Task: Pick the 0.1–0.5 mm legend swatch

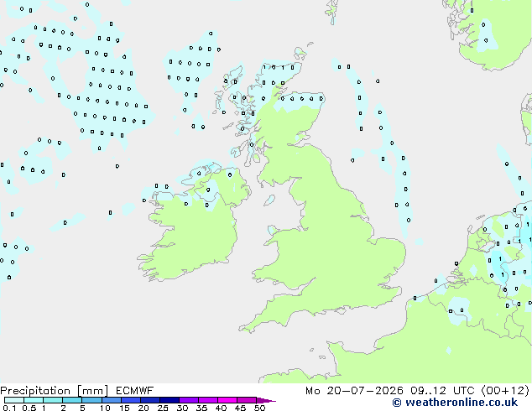Action: (x=14, y=400)
